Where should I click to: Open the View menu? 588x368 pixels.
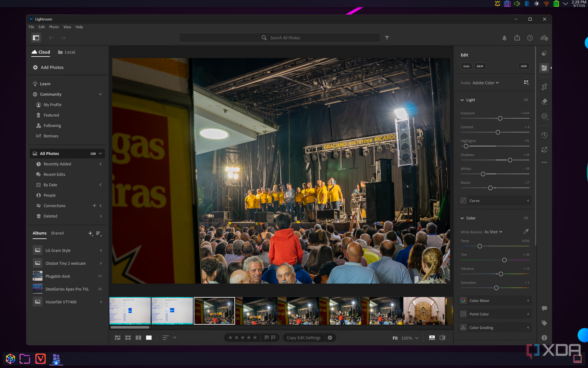pyautogui.click(x=67, y=27)
